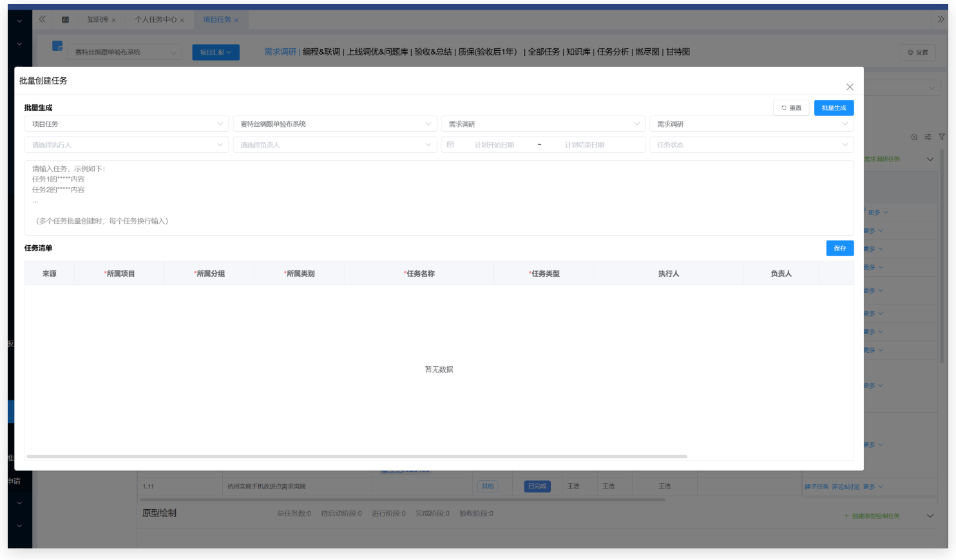The image size is (956, 560).
Task: Expand the 原型绘制 section chevron
Action: (x=930, y=516)
